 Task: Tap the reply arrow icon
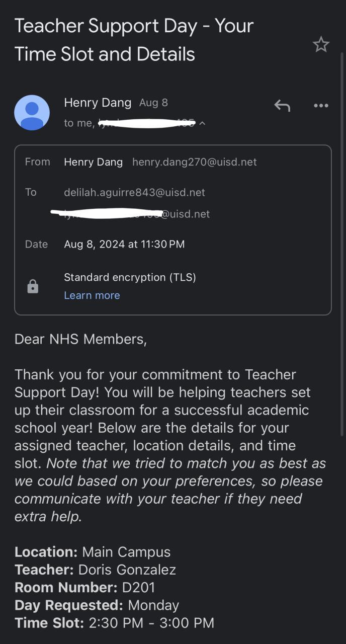[282, 106]
